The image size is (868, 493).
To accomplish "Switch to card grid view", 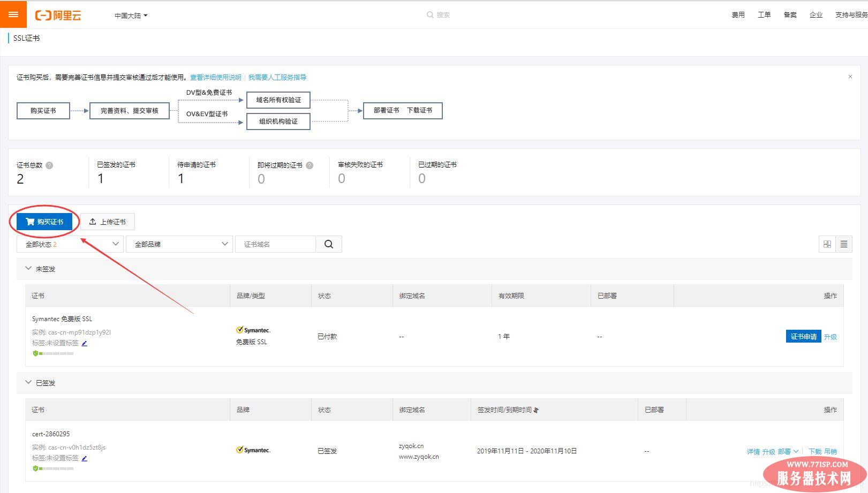I will 827,244.
